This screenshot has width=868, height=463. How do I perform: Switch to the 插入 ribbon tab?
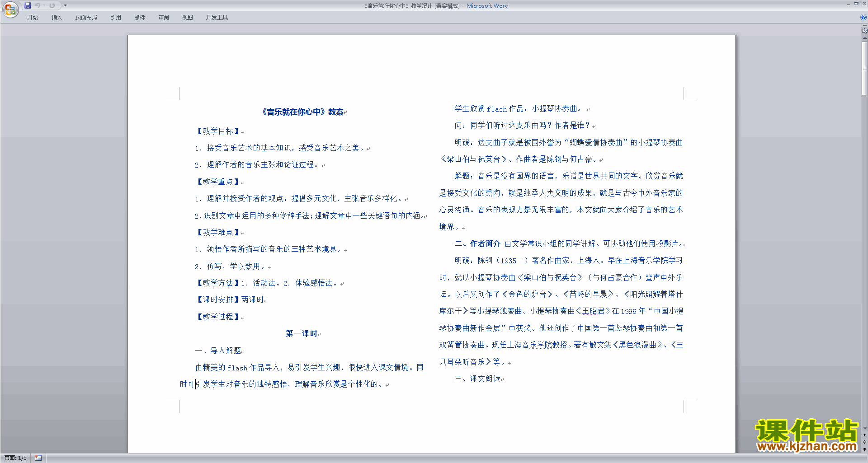[57, 17]
